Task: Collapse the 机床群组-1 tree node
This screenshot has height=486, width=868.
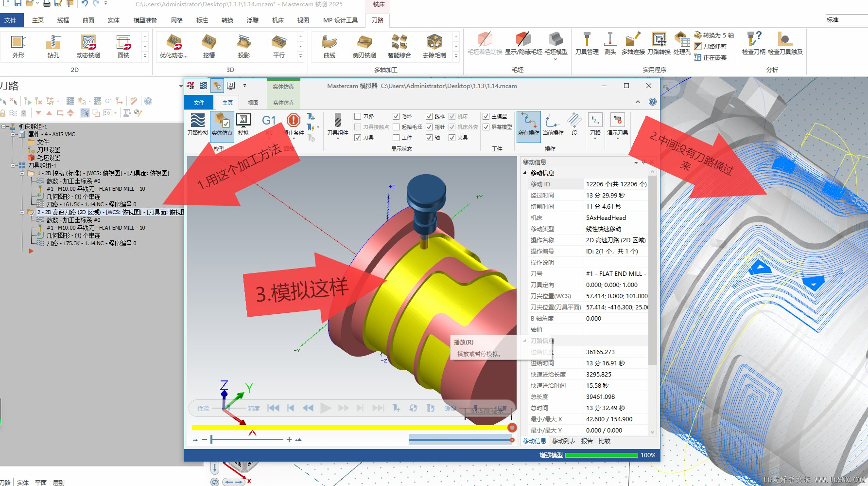Action: (4, 126)
